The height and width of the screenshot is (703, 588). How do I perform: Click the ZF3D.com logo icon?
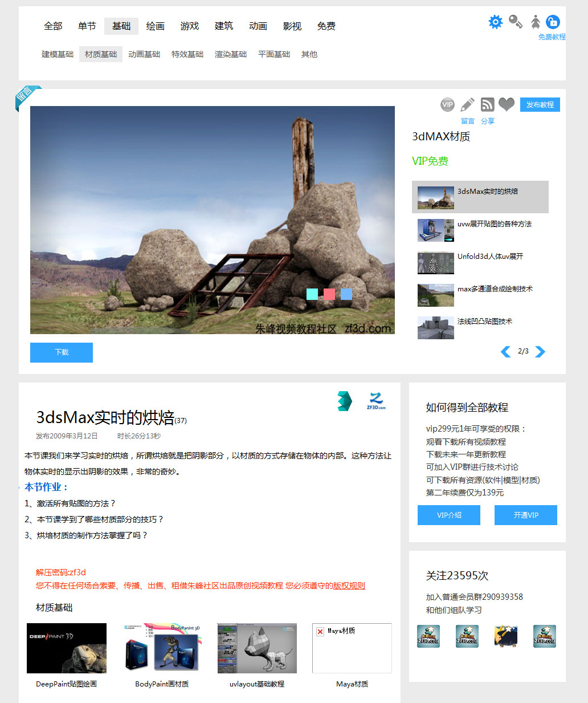pos(376,401)
